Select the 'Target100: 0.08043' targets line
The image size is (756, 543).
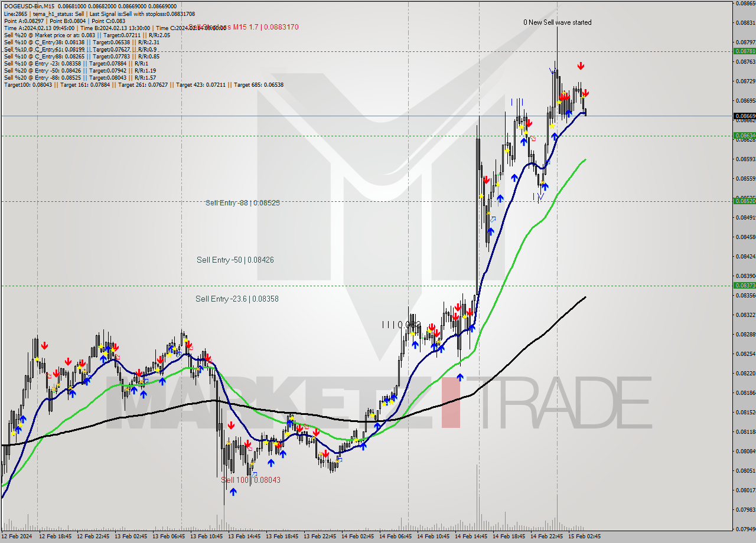(x=144, y=84)
